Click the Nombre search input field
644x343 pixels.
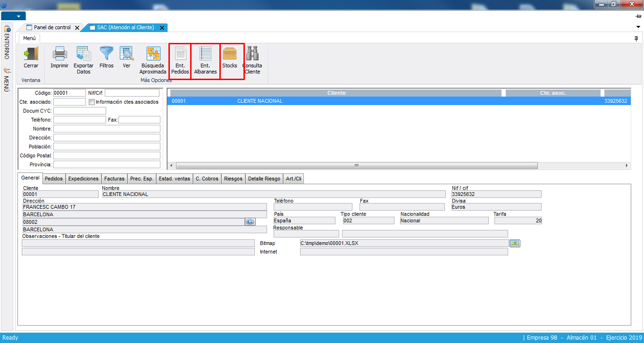point(107,129)
